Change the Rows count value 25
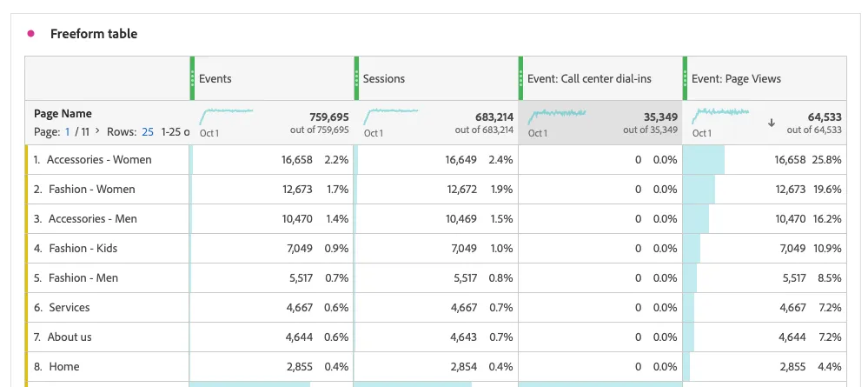868x387 pixels. click(x=148, y=132)
